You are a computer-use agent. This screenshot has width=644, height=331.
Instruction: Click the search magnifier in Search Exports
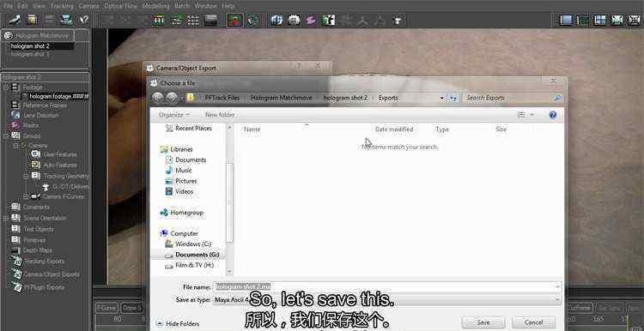557,98
